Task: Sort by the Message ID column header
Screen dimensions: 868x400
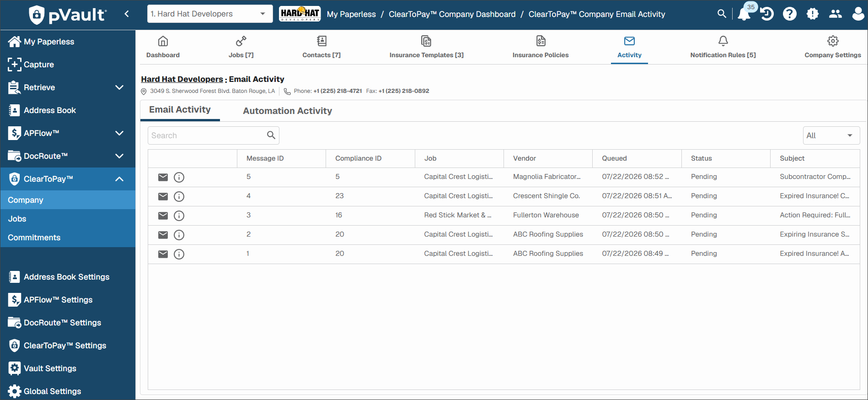Action: (x=281, y=158)
